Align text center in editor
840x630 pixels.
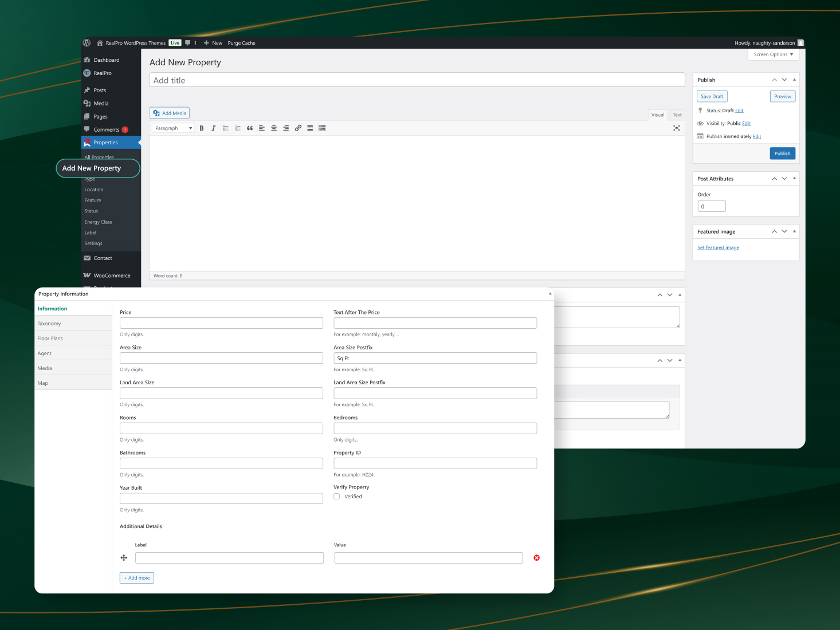pos(274,128)
